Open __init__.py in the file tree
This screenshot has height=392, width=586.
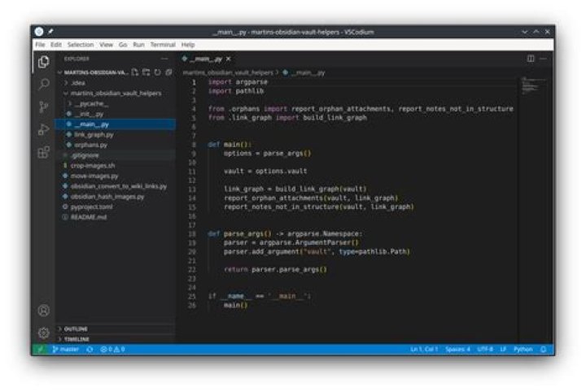click(x=116, y=114)
